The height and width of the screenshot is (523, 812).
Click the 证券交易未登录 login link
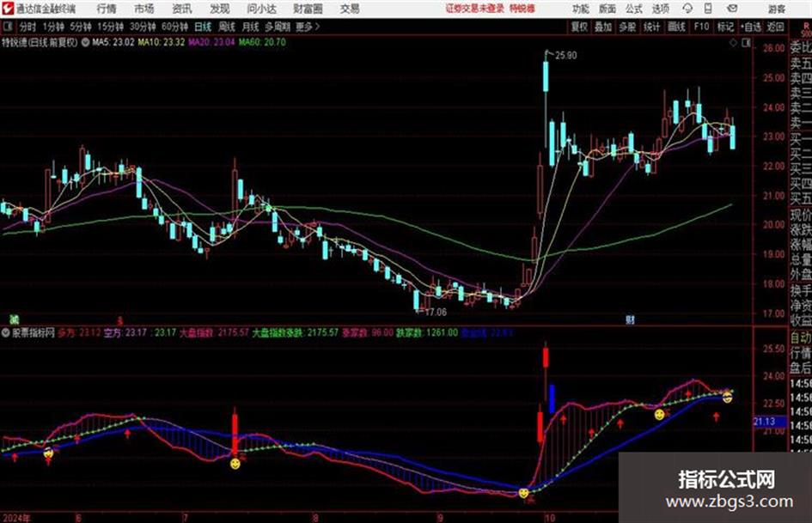[474, 9]
